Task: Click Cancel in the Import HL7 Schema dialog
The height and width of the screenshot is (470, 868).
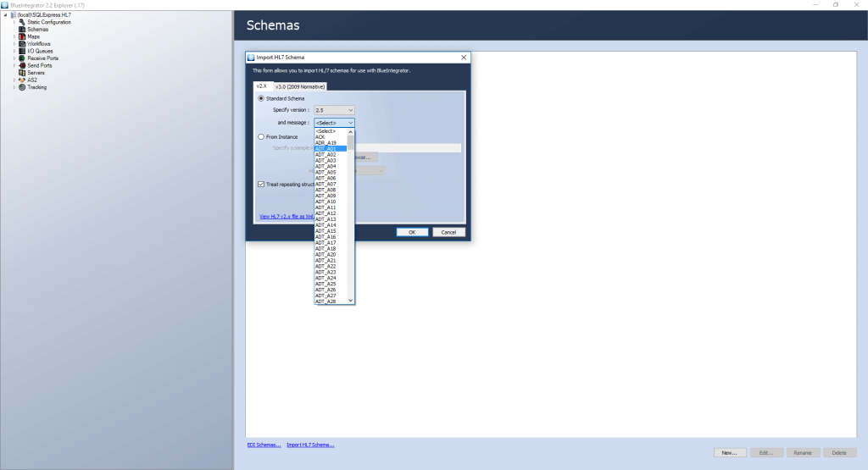Action: point(448,232)
